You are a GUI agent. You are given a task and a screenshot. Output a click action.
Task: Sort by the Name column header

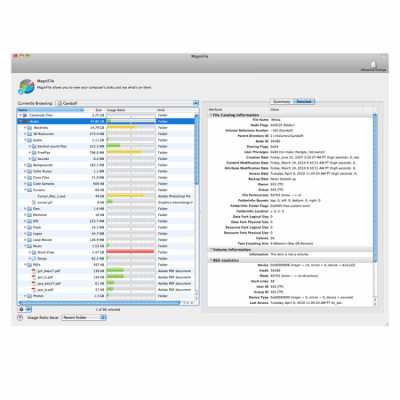[x=50, y=110]
